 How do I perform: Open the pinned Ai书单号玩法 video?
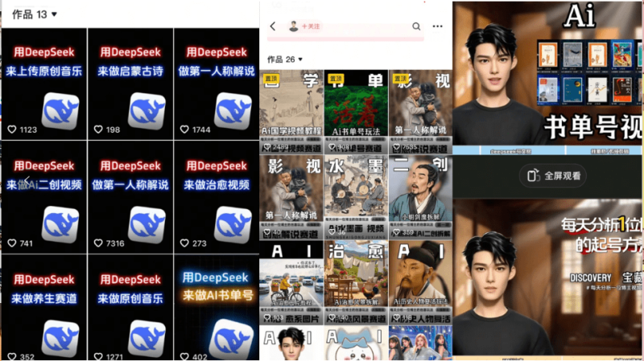(x=356, y=111)
